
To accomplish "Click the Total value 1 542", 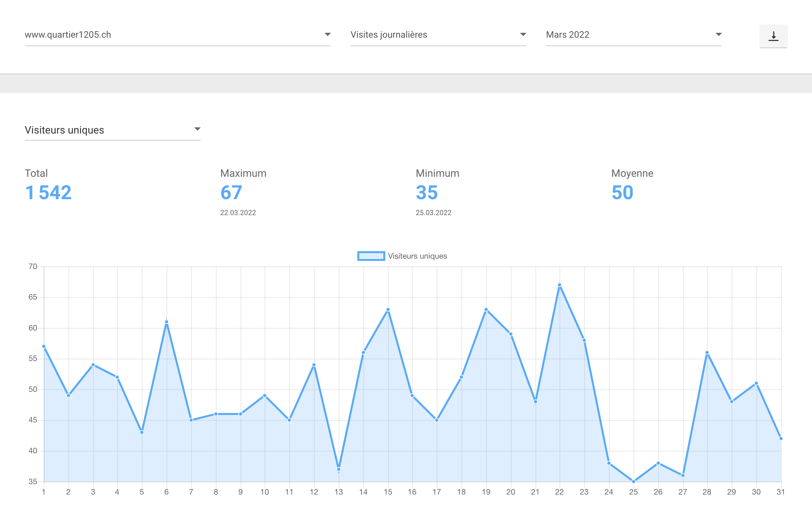I will (x=48, y=193).
